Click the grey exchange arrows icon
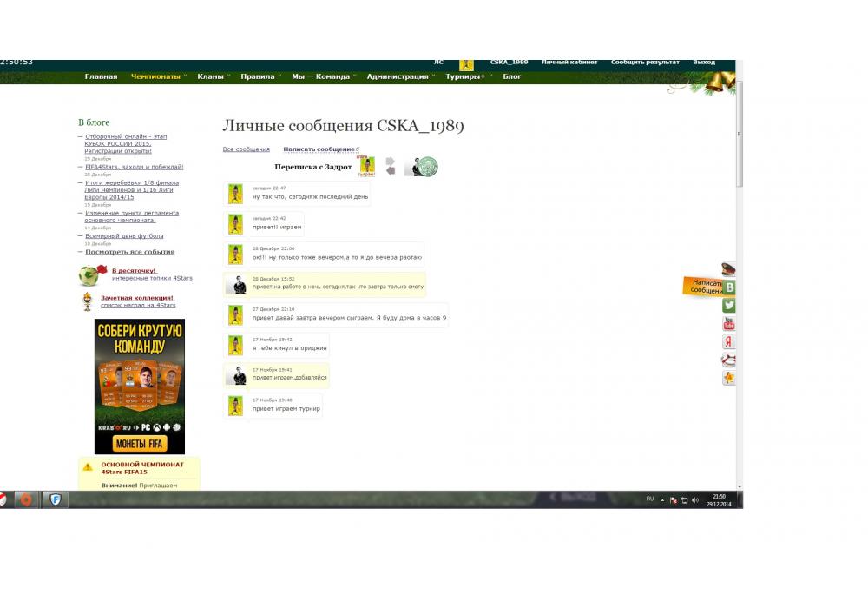868x608 pixels. pos(391,166)
